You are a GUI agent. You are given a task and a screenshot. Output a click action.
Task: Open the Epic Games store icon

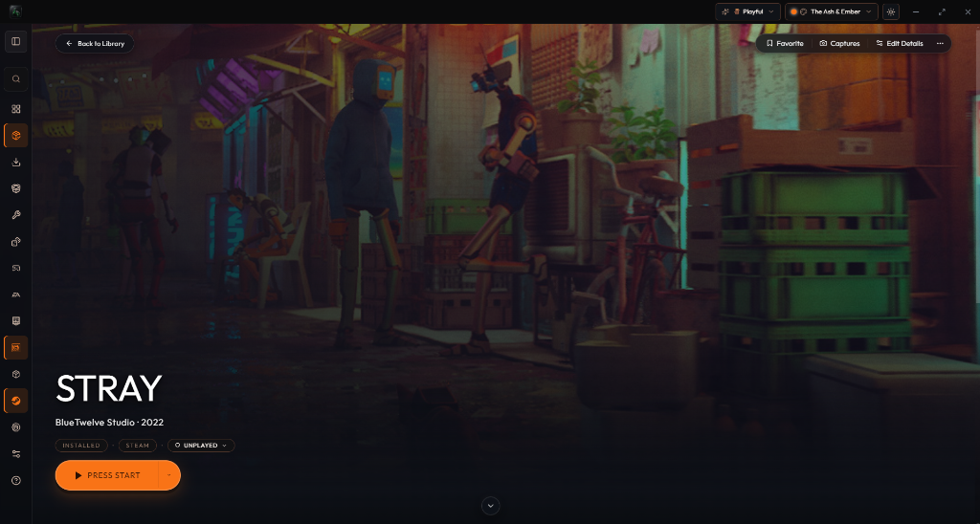pos(16,321)
